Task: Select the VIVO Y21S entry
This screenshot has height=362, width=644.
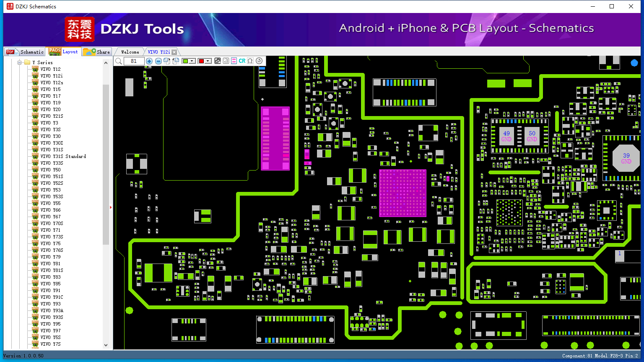Action: (x=52, y=116)
